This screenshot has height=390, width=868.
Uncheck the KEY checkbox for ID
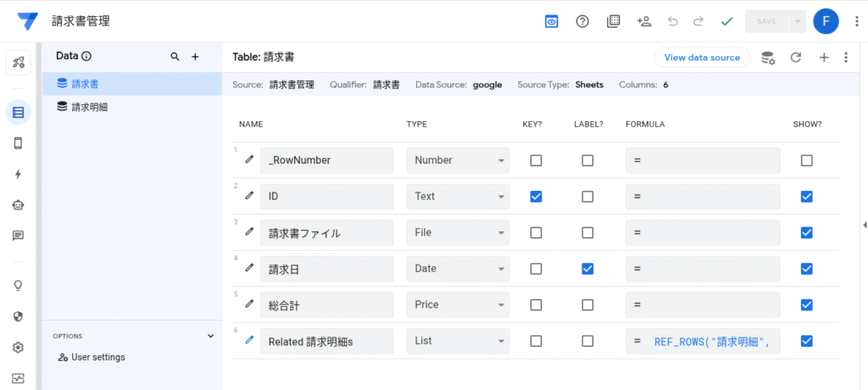pyautogui.click(x=536, y=197)
